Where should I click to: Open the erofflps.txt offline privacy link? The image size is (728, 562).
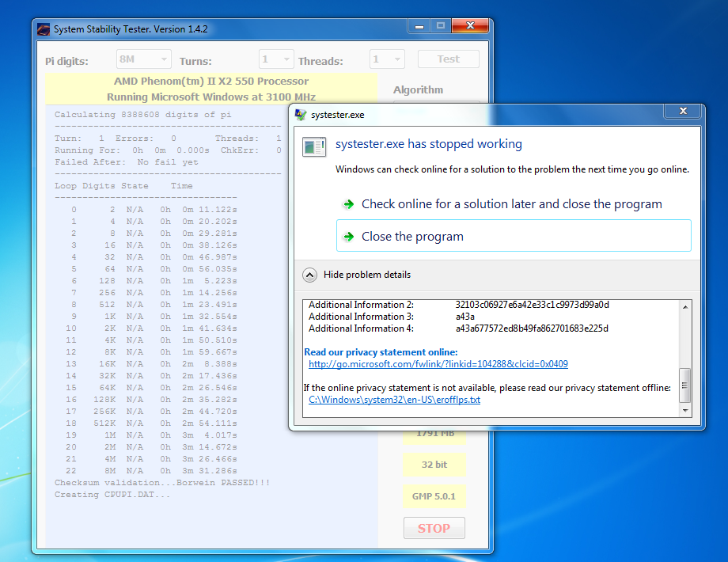click(394, 400)
